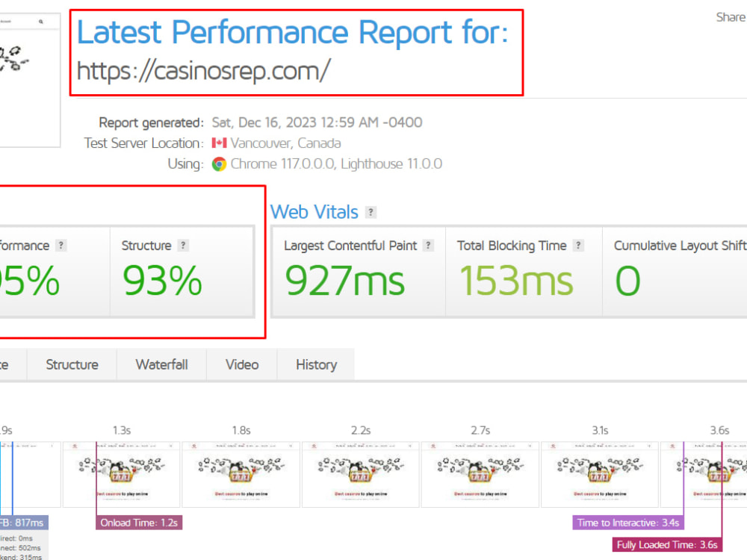
Task: Click the Web Vitals heading link
Action: [314, 212]
